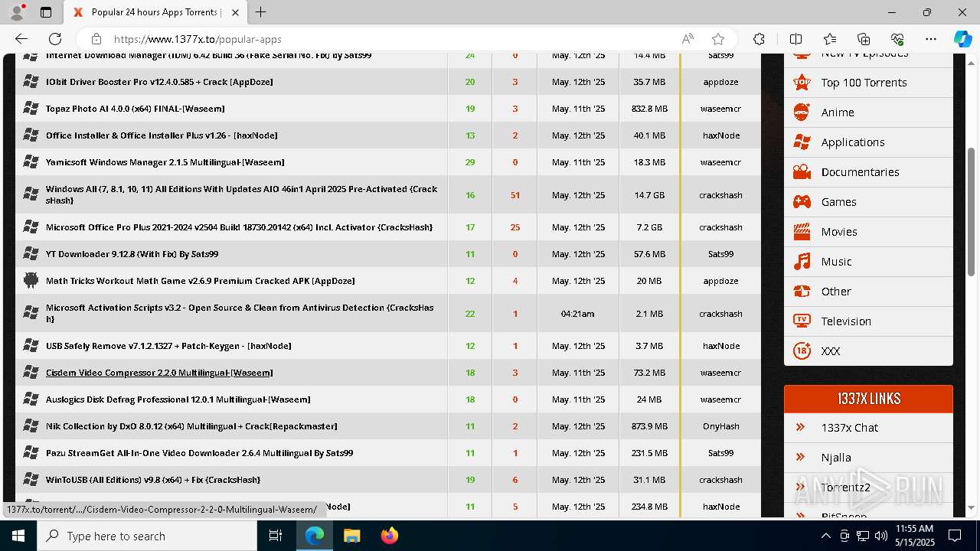
Task: Open new tab with plus button
Action: 261,12
